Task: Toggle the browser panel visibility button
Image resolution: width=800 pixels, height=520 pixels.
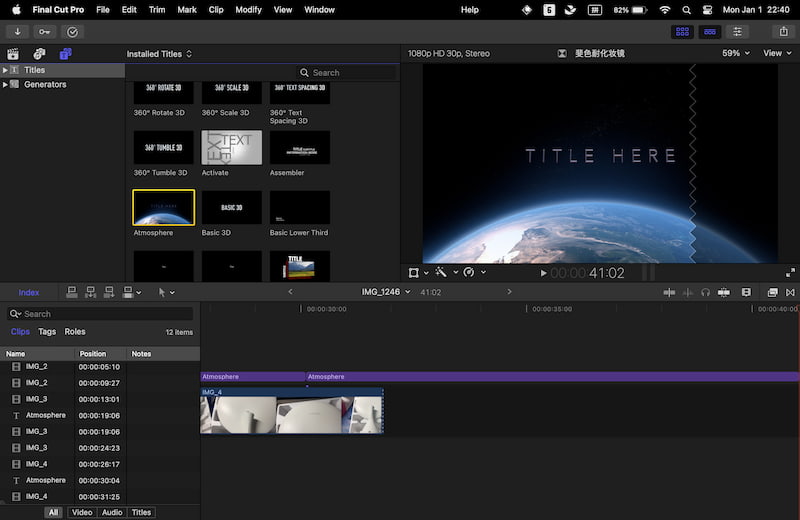Action: point(683,31)
